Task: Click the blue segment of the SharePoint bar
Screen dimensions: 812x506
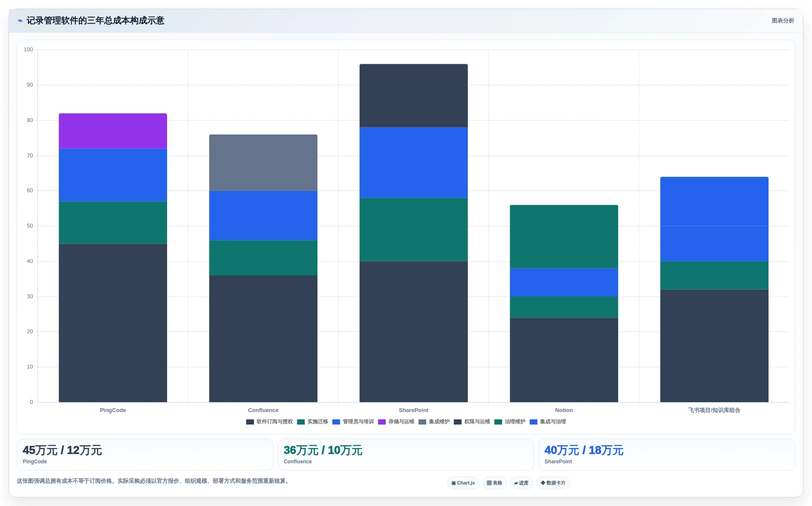Action: pos(414,163)
